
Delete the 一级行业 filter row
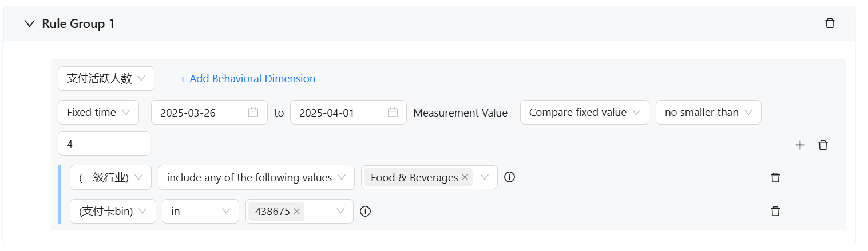tap(775, 177)
